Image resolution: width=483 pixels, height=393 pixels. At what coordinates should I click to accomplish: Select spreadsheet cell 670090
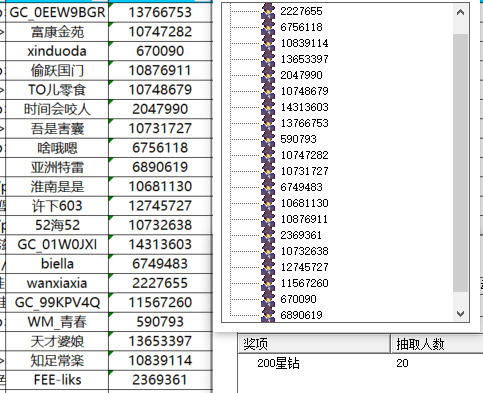tap(160, 51)
